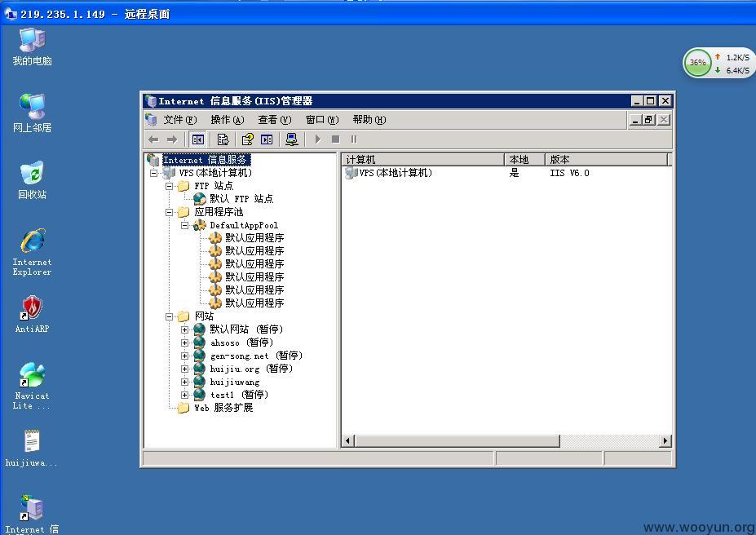Click the Stop toolbar button

(x=335, y=139)
